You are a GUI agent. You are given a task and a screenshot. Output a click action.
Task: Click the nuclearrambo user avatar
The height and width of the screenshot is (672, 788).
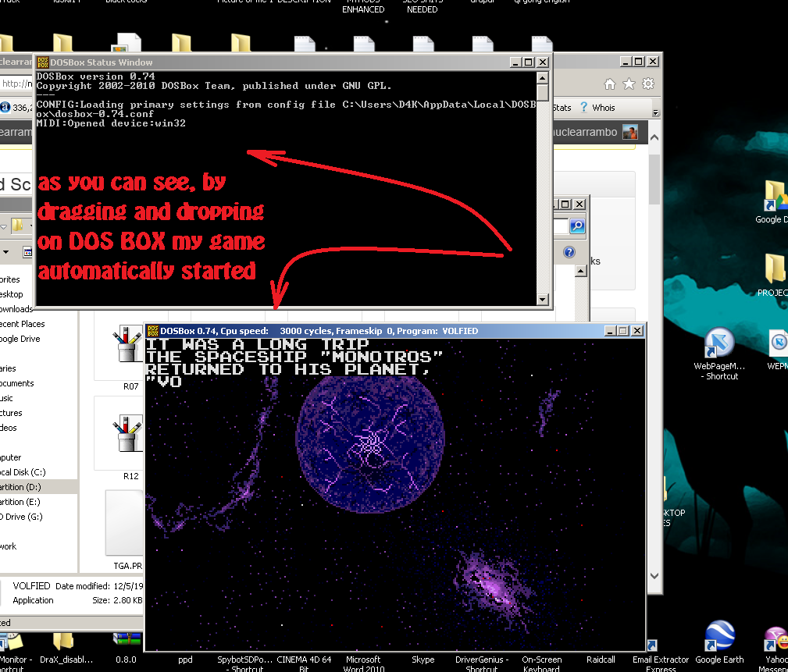[x=629, y=133]
